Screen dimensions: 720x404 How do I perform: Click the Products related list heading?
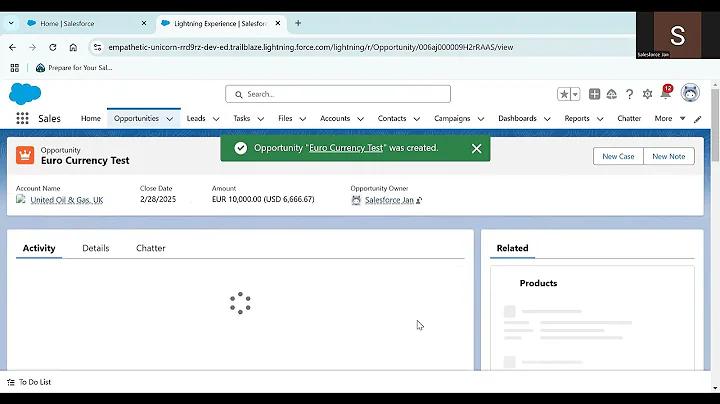click(538, 283)
